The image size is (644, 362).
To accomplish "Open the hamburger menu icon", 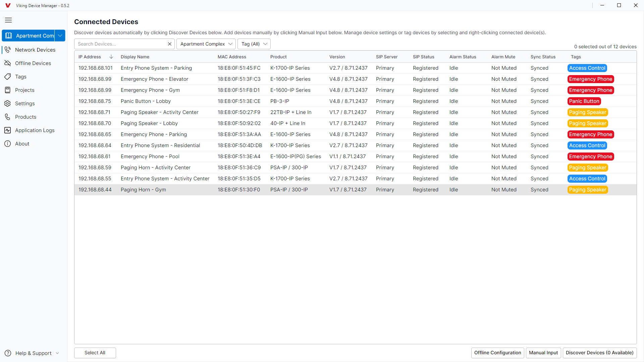I will click(8, 20).
